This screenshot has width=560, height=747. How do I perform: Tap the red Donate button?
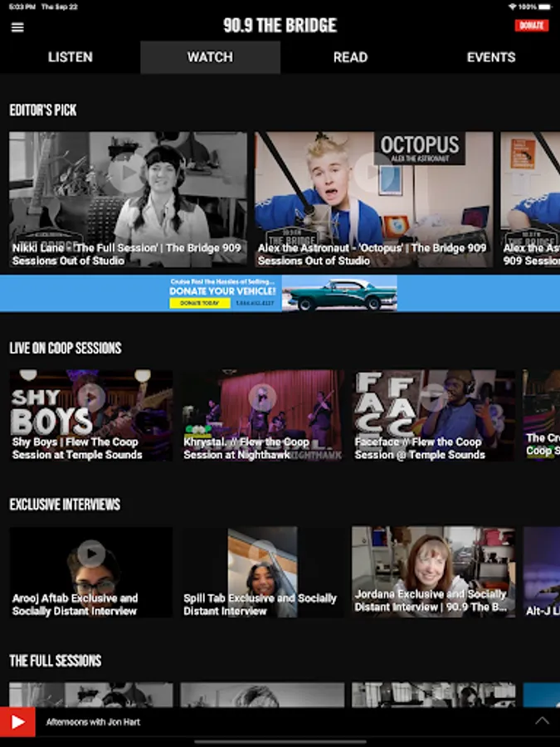(x=532, y=25)
